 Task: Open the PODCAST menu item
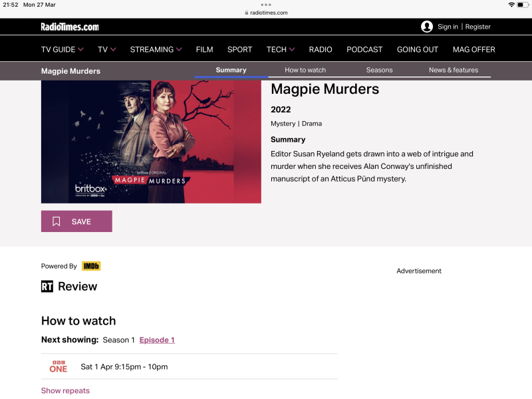pos(364,49)
